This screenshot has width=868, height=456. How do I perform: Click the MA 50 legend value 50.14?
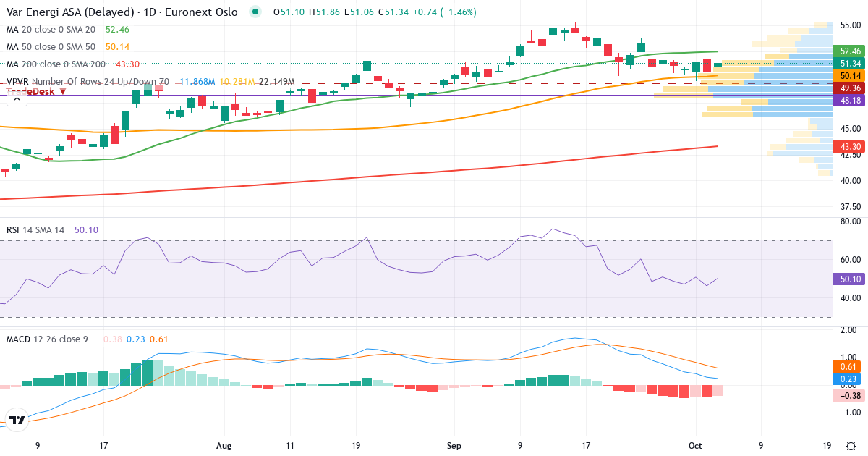click(117, 47)
